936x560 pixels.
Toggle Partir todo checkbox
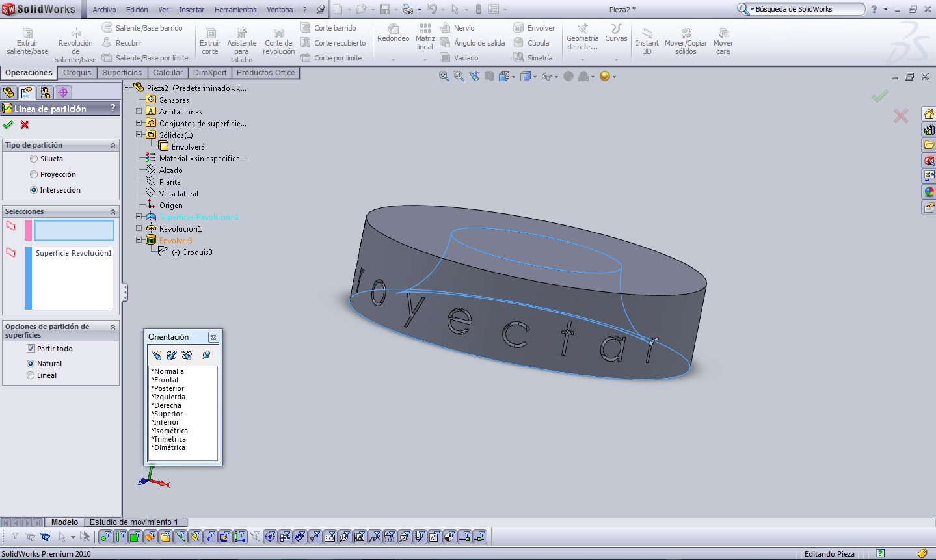click(x=31, y=349)
